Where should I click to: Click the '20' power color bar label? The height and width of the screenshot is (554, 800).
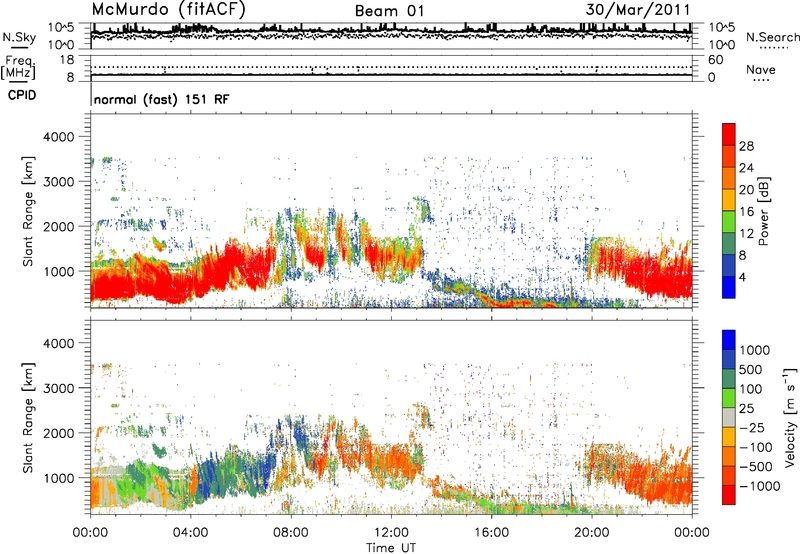[x=746, y=190]
